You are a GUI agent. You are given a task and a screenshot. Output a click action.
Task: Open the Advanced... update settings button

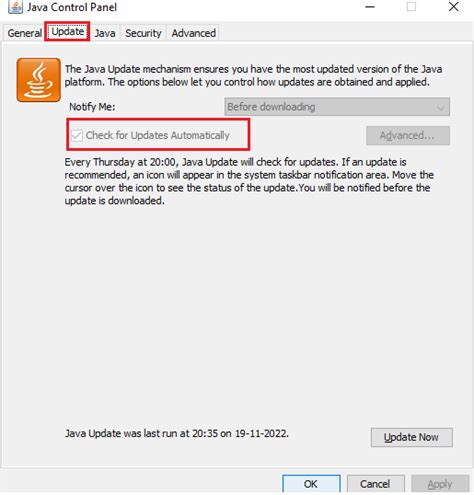408,135
